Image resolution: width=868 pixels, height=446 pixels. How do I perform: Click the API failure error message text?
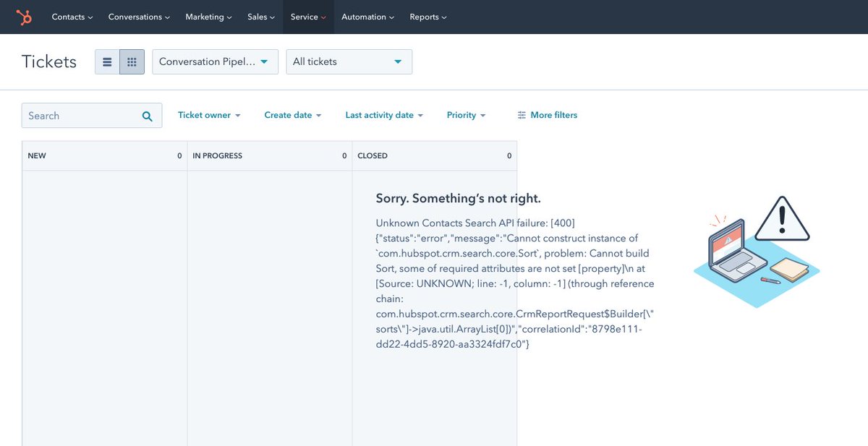click(x=515, y=283)
